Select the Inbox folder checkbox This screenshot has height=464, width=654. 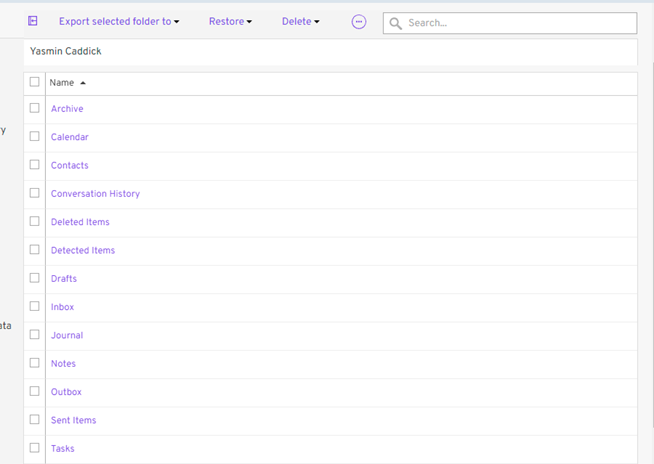coord(35,306)
